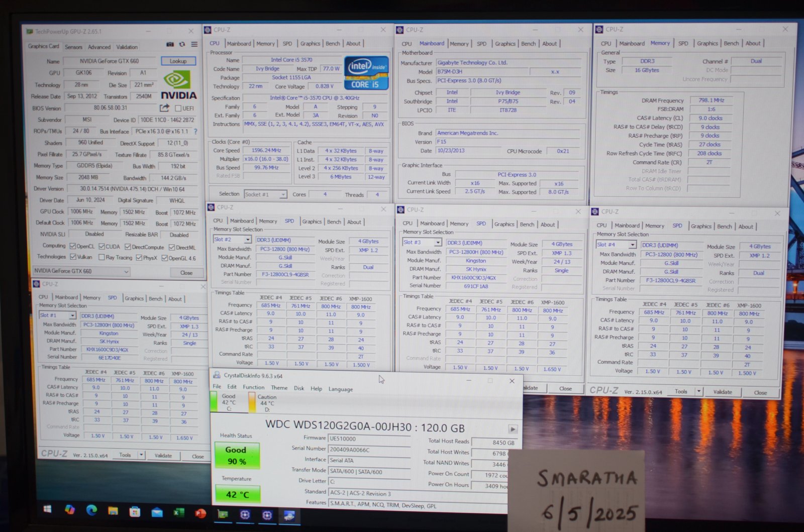Open the Windows Start menu
Viewport: 804px width, 532px height.
click(47, 509)
